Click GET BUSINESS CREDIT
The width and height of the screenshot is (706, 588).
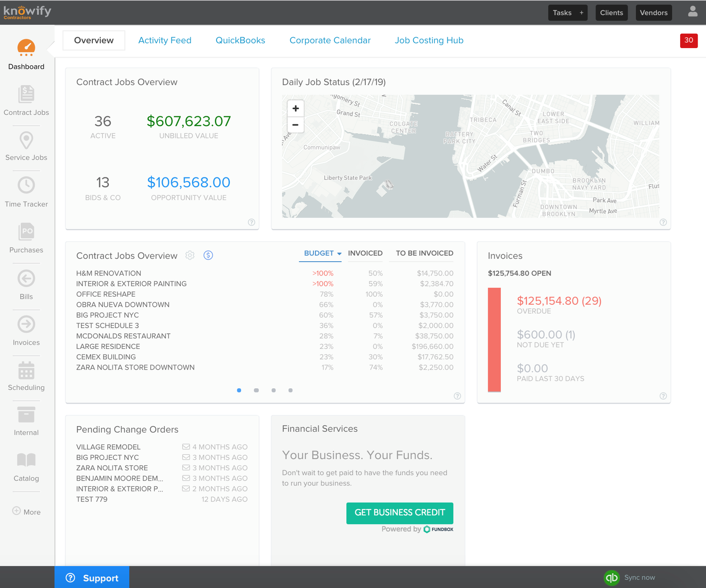click(x=400, y=513)
